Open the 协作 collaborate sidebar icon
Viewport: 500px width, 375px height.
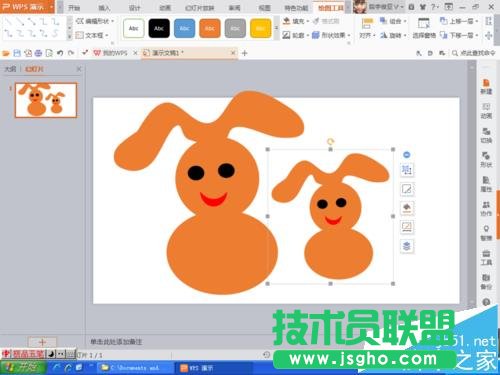point(486,209)
